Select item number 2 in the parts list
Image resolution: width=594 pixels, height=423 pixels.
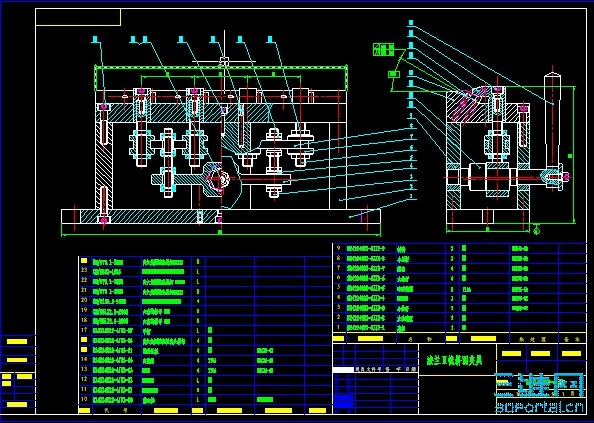[339, 317]
